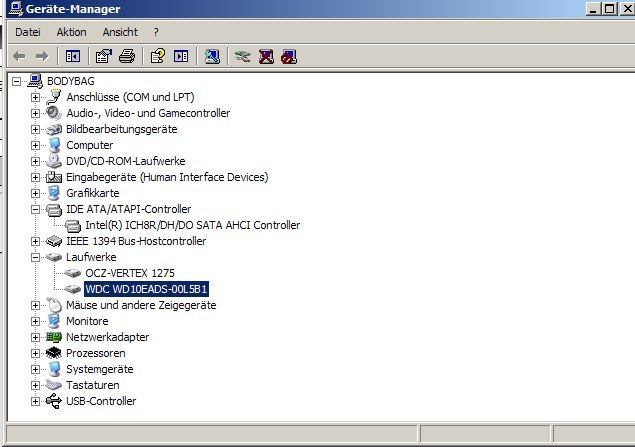Viewport: 635px width, 447px height.
Task: Select the Laufwerke category label
Action: (x=91, y=257)
